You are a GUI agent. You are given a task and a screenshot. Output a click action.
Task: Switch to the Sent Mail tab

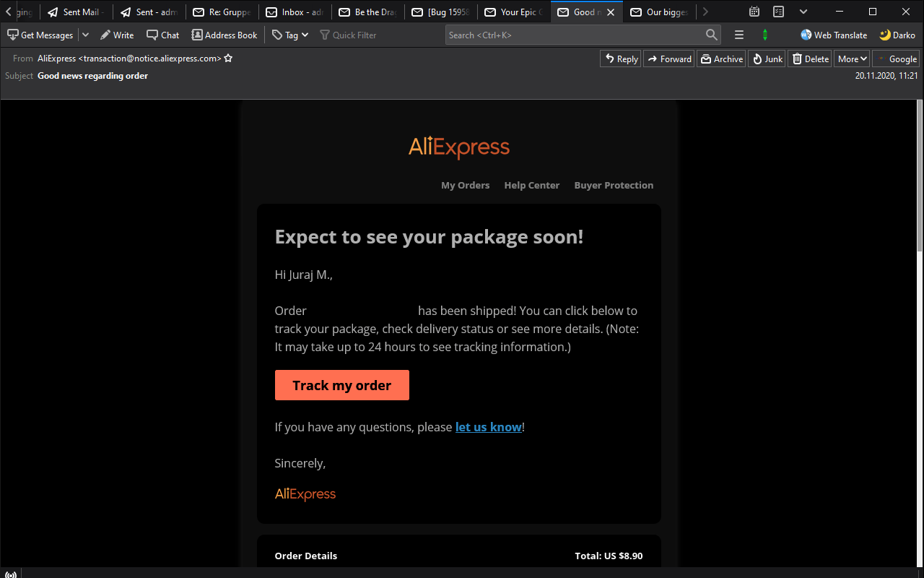tap(76, 12)
